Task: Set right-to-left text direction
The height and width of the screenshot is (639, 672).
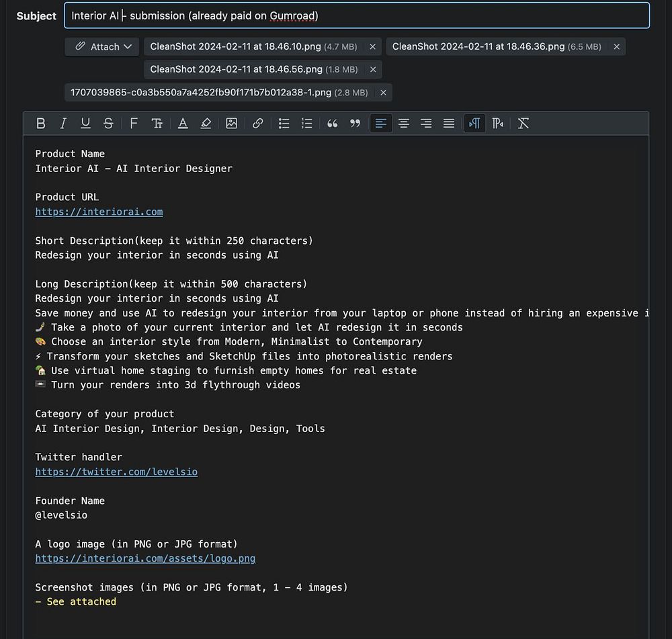Action: pyautogui.click(x=497, y=124)
